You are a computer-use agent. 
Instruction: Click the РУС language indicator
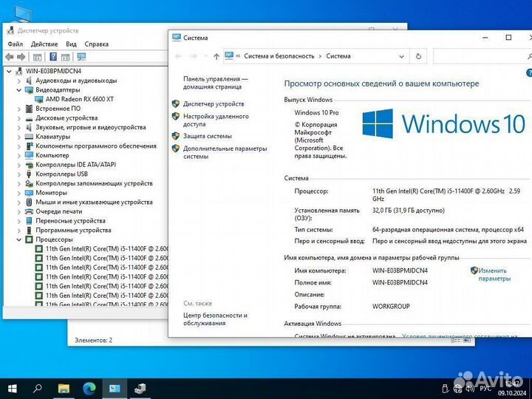click(x=485, y=389)
